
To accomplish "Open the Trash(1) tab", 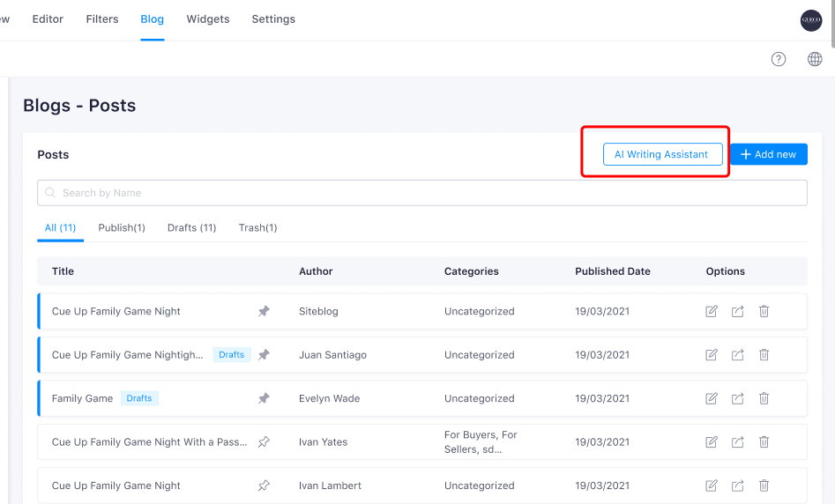I will pos(257,227).
